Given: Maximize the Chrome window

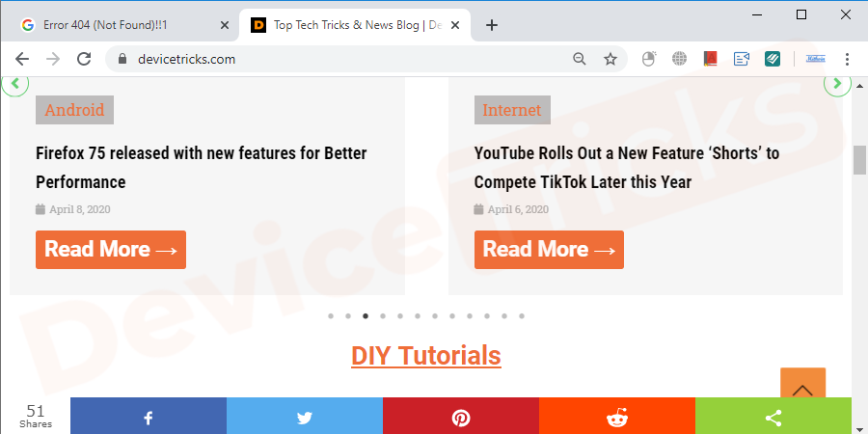Looking at the screenshot, I should point(801,14).
